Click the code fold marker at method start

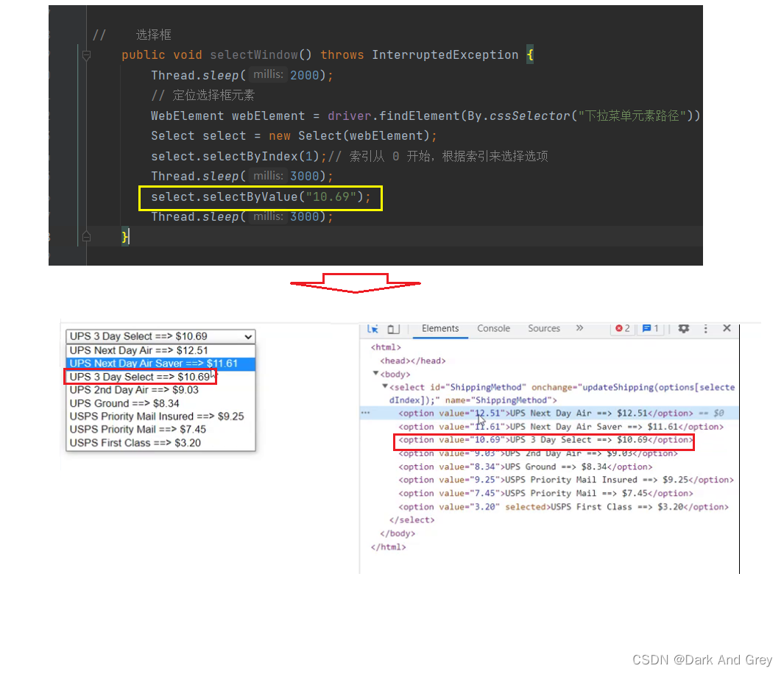point(86,55)
